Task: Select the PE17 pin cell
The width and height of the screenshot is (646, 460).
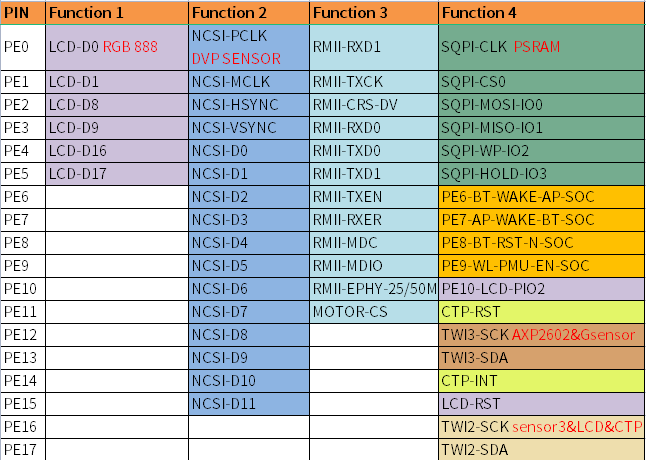Action: tap(22, 449)
